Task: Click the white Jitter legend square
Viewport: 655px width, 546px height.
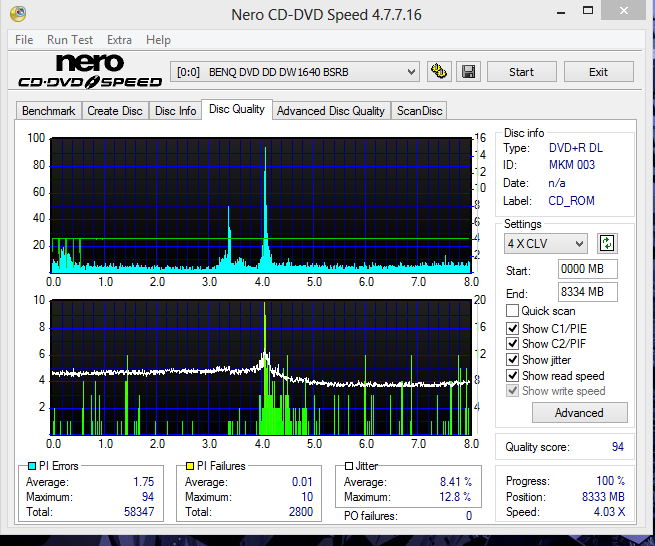Action: click(x=349, y=466)
